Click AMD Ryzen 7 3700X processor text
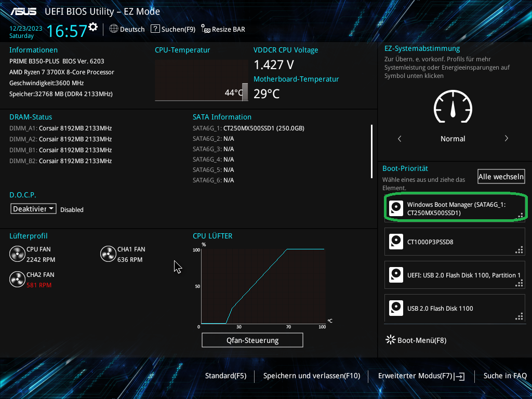 [x=62, y=72]
